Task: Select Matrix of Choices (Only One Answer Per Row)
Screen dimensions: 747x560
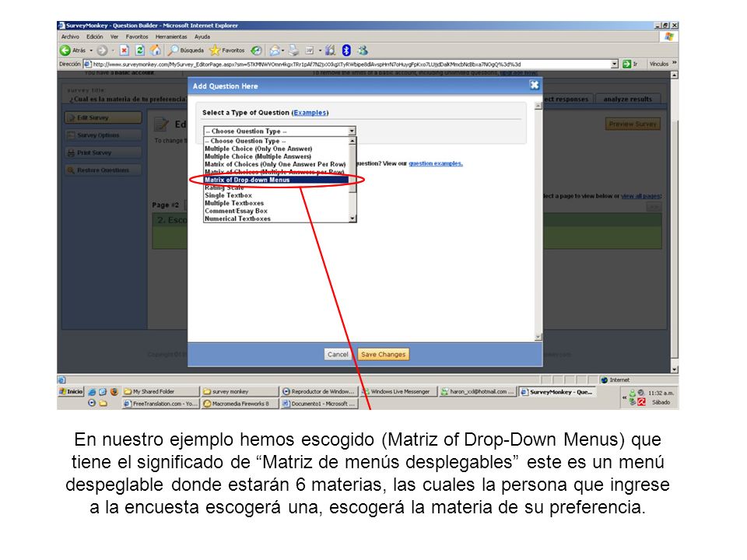Action: tap(275, 164)
